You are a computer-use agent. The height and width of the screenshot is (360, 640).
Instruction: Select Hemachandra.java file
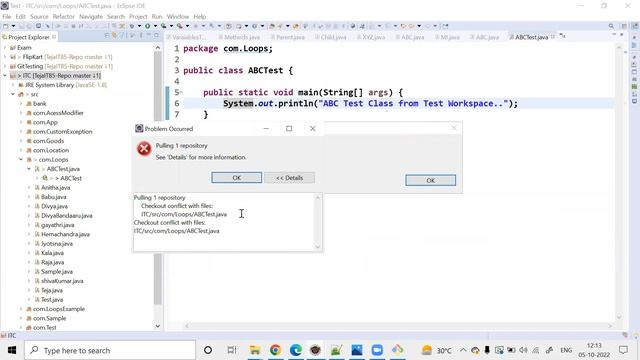65,234
